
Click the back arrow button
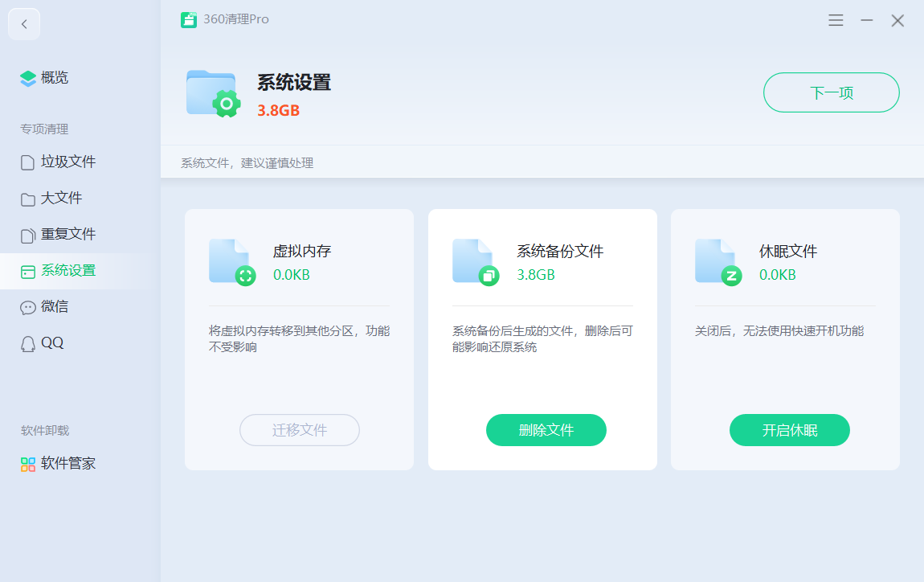click(24, 24)
